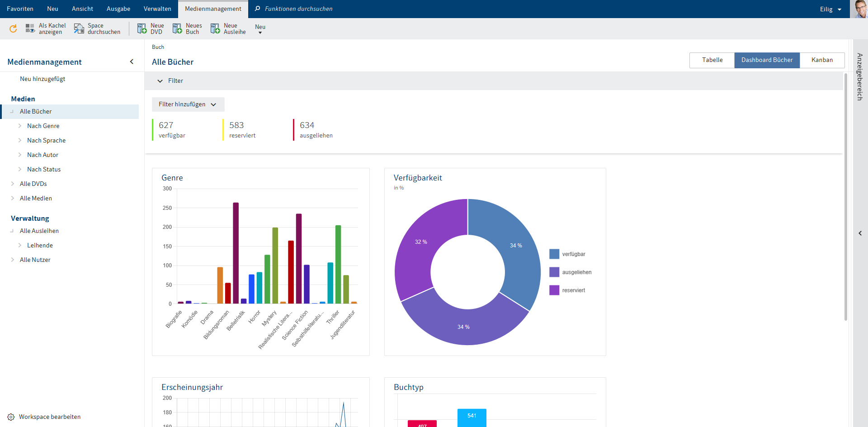
Task: Activate the Dashboard Bücher view
Action: tap(767, 60)
